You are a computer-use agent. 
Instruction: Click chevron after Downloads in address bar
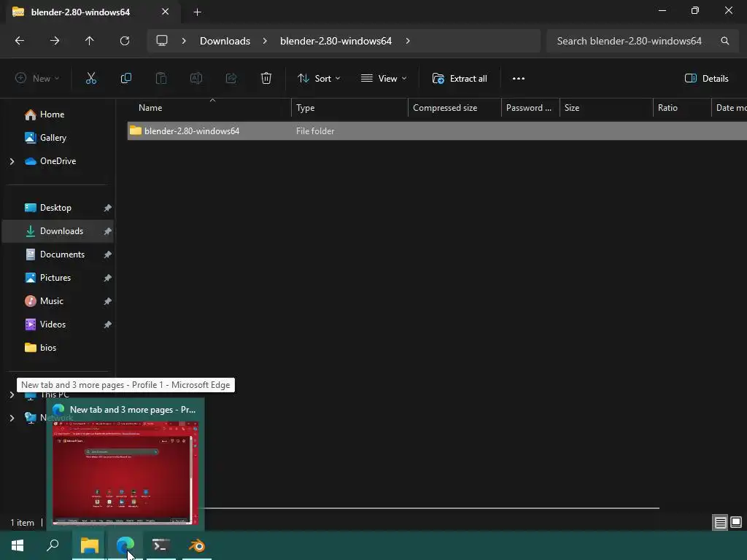pos(265,41)
